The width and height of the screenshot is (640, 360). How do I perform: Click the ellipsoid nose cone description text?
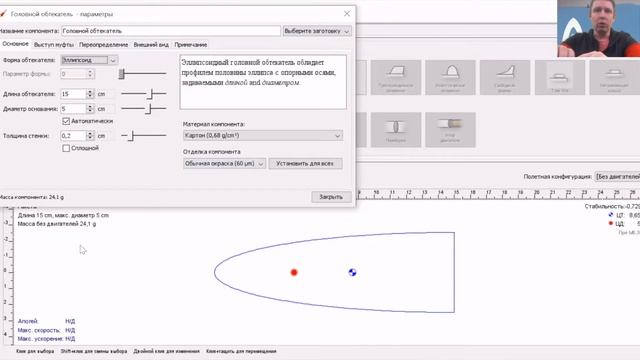click(x=259, y=73)
